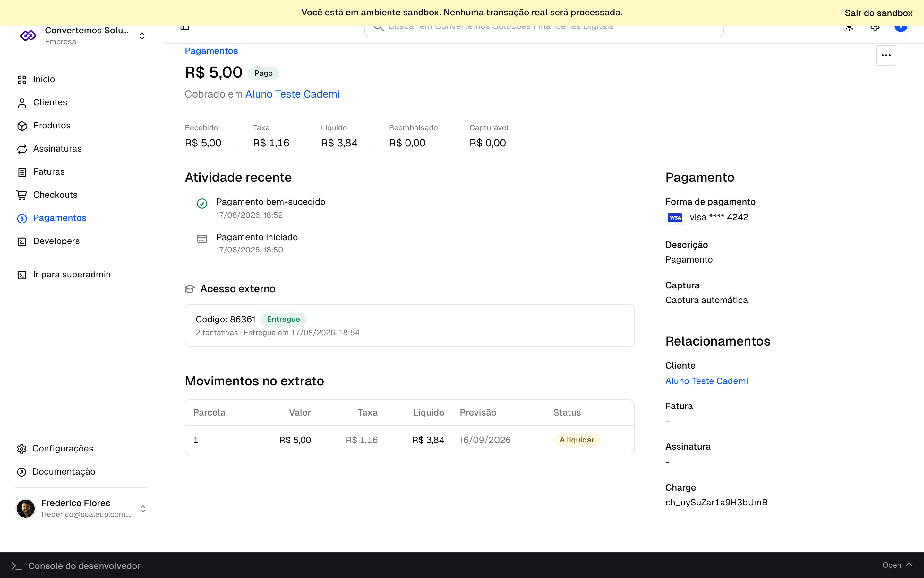Click the Líquido column header in extrato table

tap(428, 413)
